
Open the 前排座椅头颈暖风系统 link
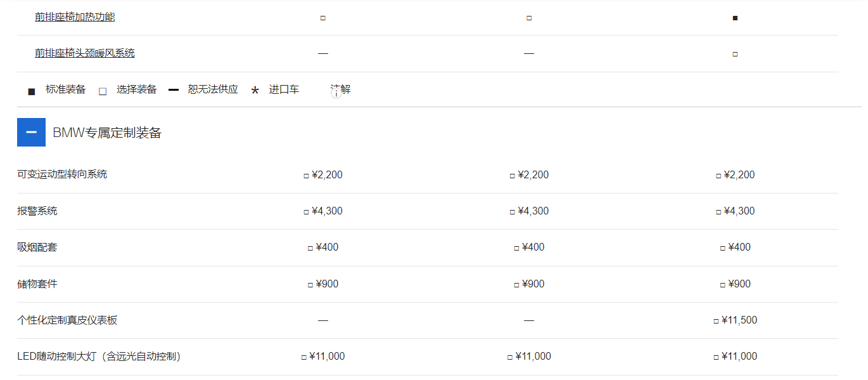(x=85, y=53)
